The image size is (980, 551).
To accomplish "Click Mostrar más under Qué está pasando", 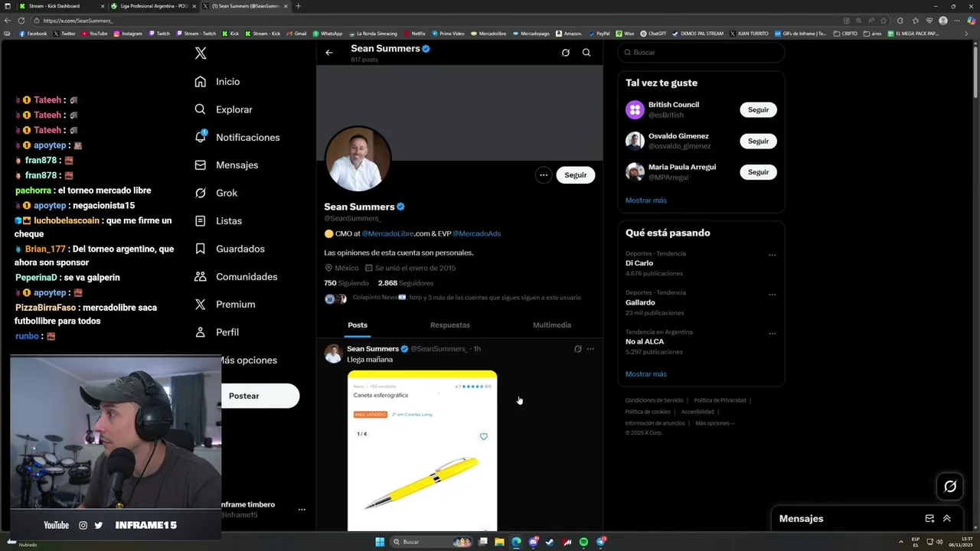I will 646,374.
